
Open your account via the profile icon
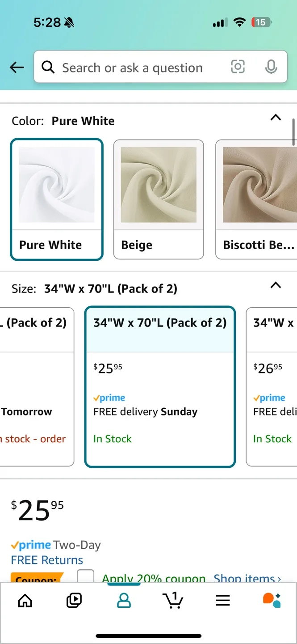(x=124, y=601)
